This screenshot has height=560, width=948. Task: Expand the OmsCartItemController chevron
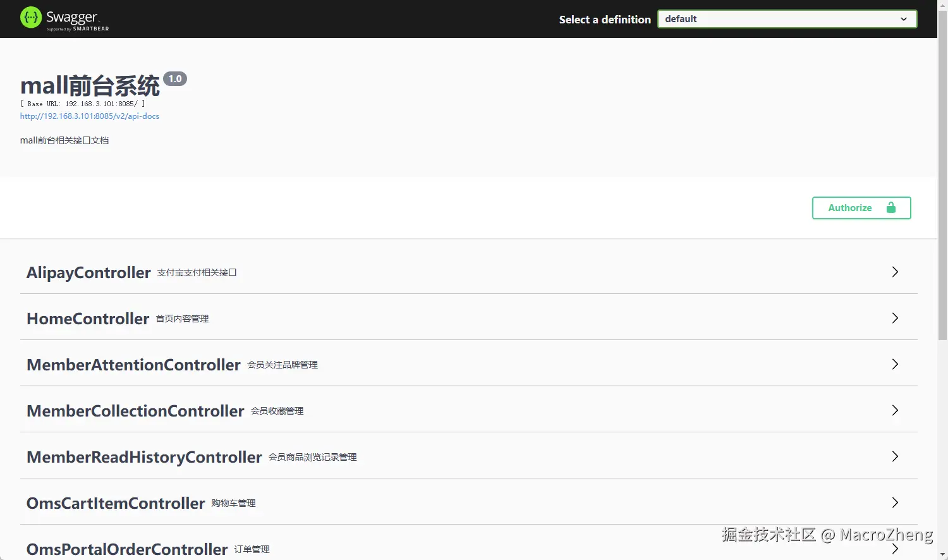tap(895, 502)
